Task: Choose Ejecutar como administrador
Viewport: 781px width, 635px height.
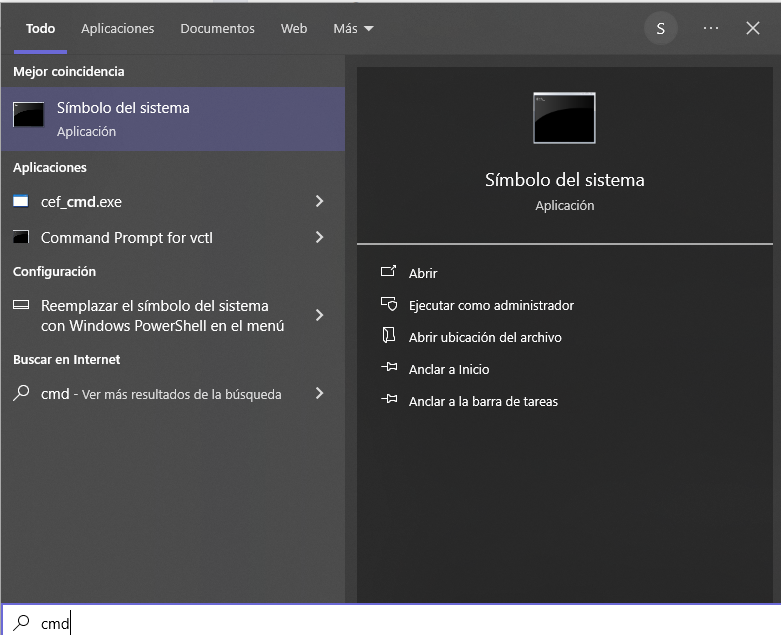Action: [491, 305]
